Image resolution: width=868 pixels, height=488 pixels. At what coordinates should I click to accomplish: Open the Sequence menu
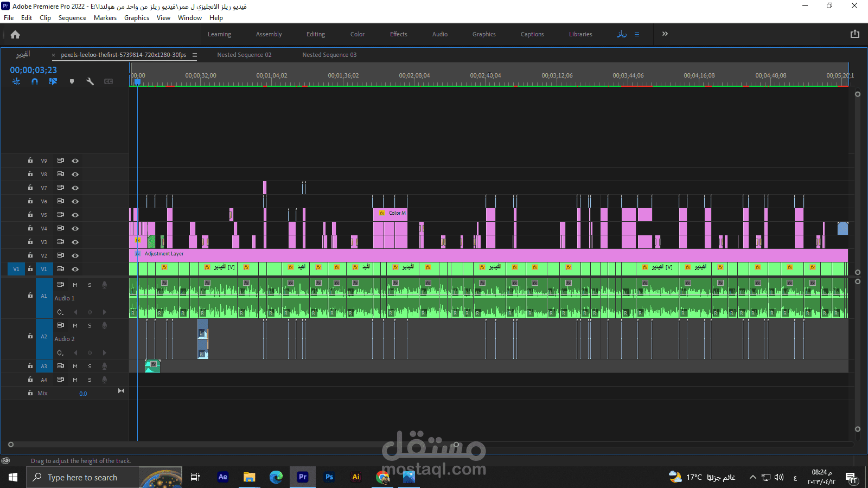click(72, 18)
